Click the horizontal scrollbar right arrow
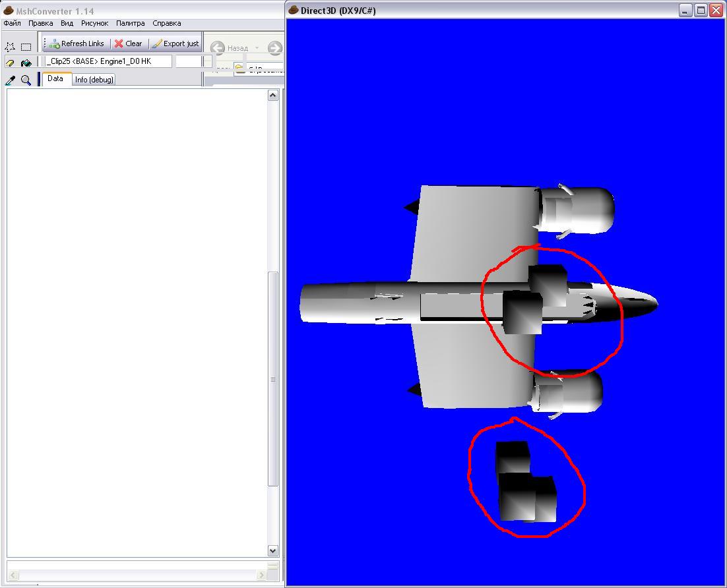 [261, 575]
